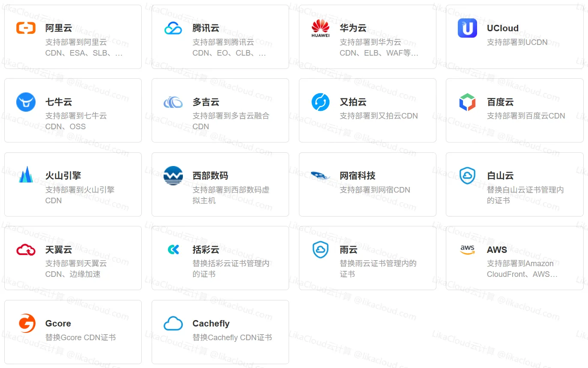Click the Volcano Engine (火山引擎) peaks icon
Screen dimensions: 588x368
(x=26, y=175)
